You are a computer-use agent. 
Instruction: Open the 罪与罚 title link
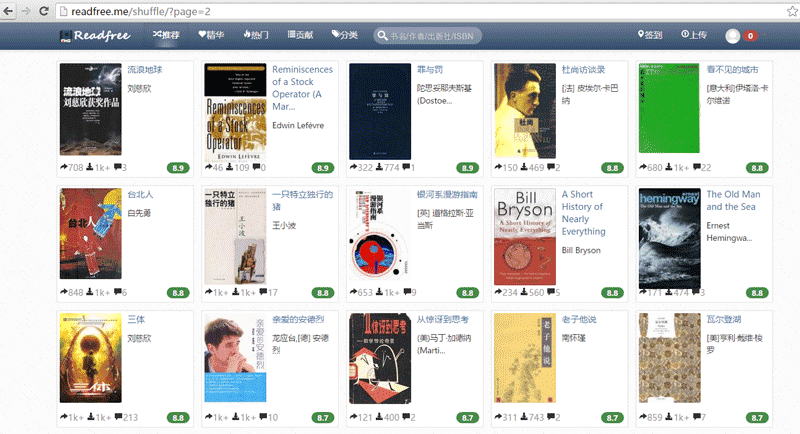point(430,69)
